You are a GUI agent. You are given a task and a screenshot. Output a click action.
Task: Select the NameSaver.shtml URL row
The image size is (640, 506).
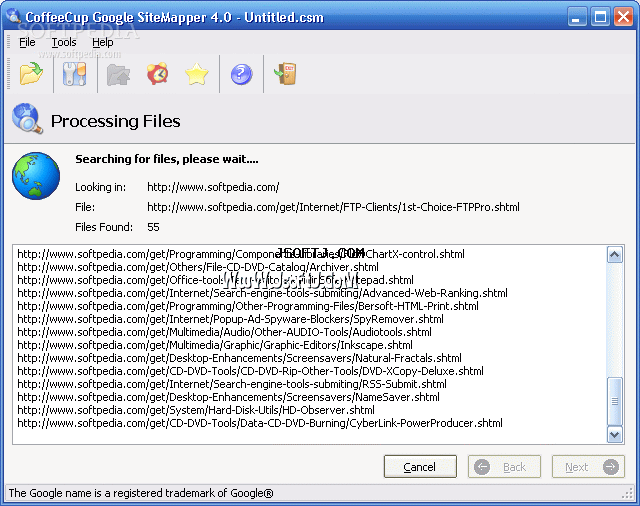[228, 397]
